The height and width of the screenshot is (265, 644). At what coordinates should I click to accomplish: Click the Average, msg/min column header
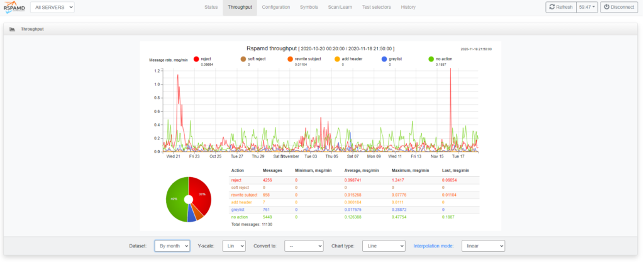362,170
